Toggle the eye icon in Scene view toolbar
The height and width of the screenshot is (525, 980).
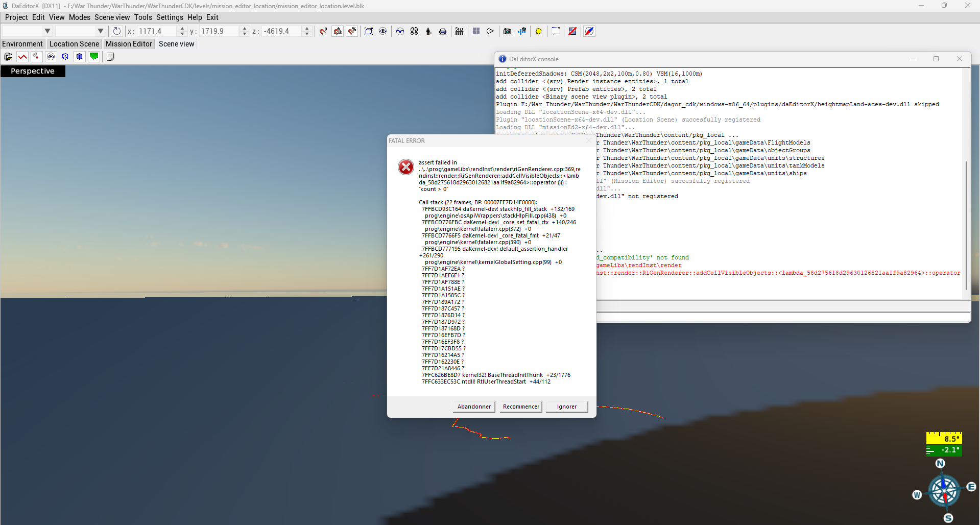[51, 57]
